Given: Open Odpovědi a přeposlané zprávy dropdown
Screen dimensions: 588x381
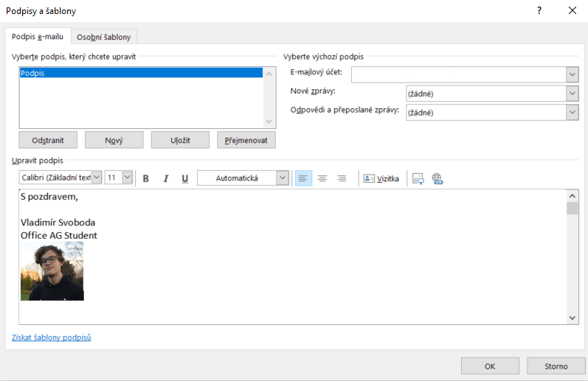Looking at the screenshot, I should coord(572,112).
